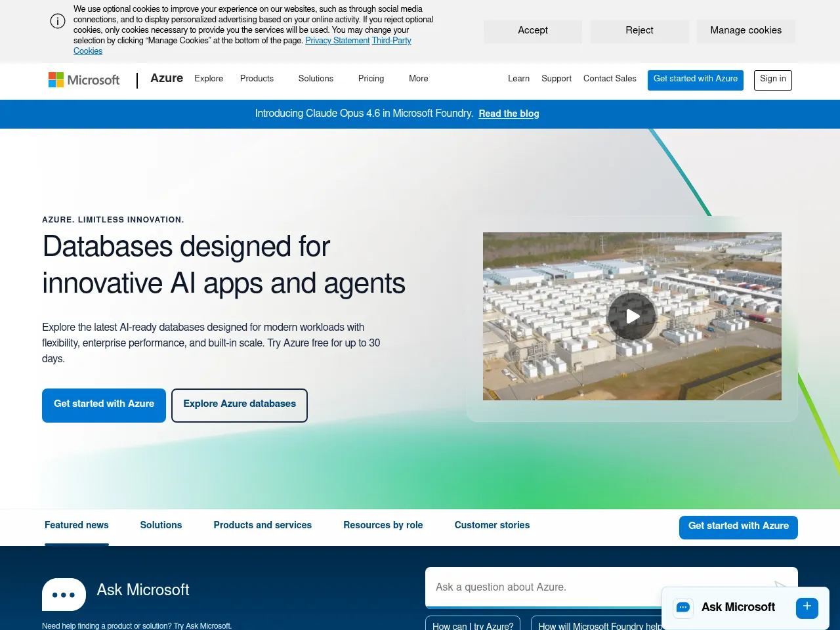The image size is (840, 630).
Task: Click Explore in the top navigation
Action: [x=209, y=79]
